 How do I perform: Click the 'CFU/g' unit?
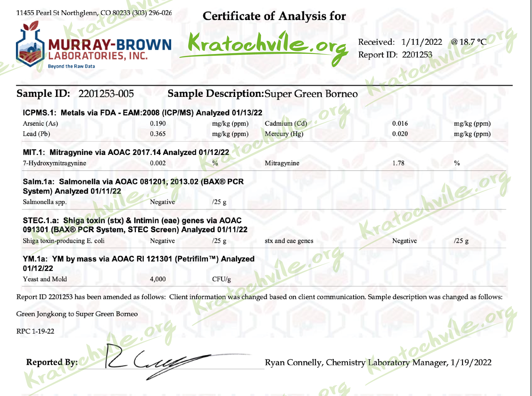click(x=221, y=279)
